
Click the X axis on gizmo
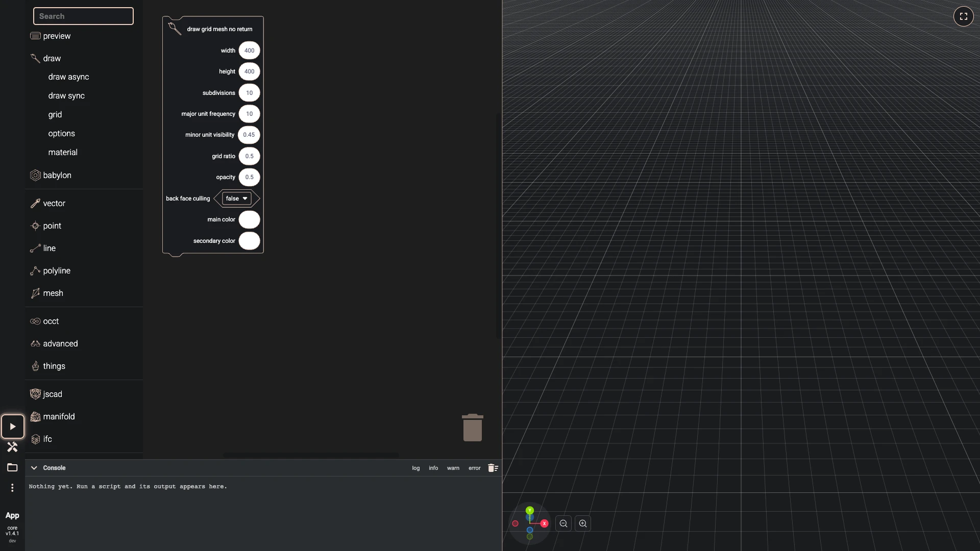(545, 523)
